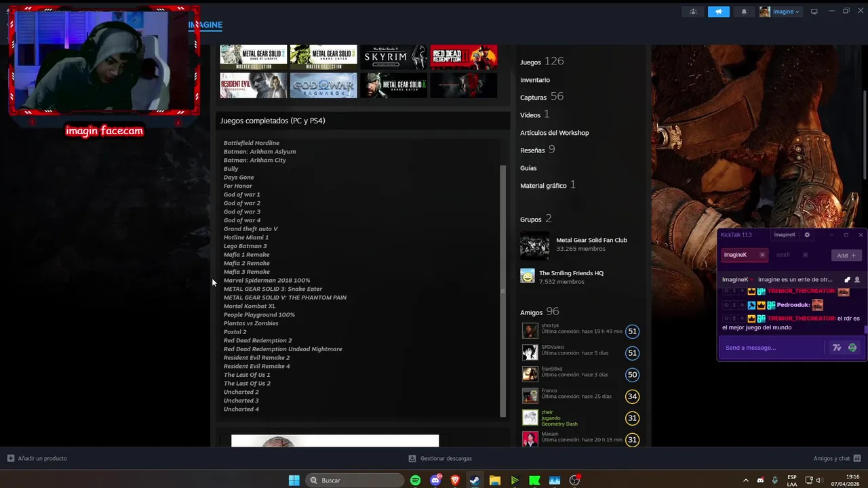Viewport: 868px width, 488px height.
Task: Expand the Imagine account dropdown
Action: [780, 12]
